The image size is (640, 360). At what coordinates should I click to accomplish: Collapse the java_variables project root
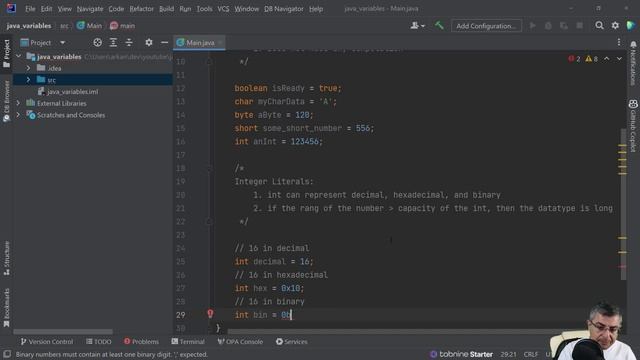point(18,56)
